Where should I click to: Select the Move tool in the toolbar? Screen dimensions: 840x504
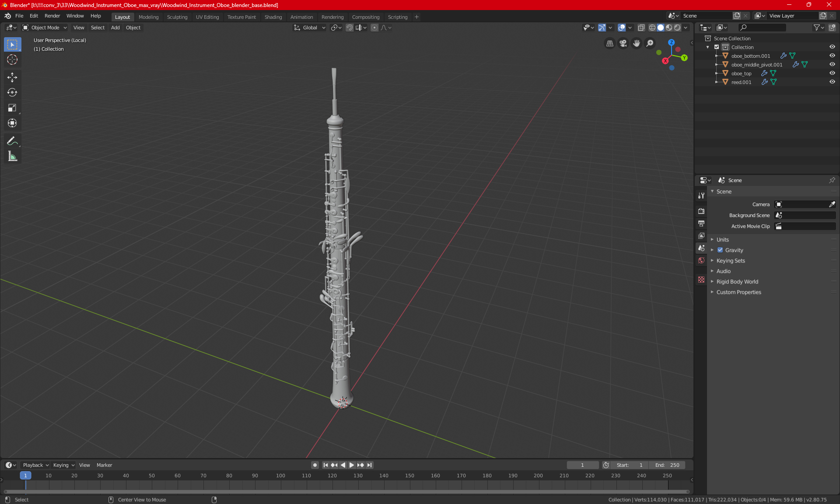[12, 77]
